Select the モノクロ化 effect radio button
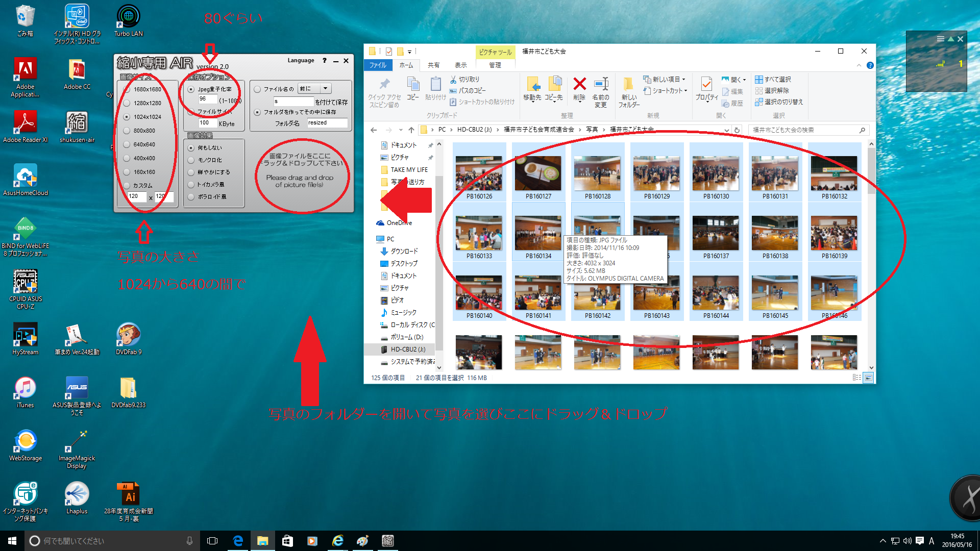The height and width of the screenshot is (551, 980). coord(191,160)
